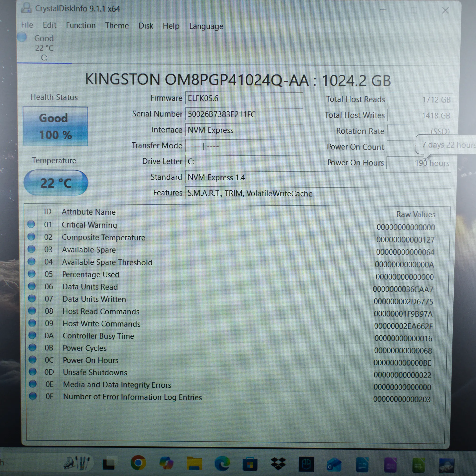Select the C: drive tab
The height and width of the screenshot is (476, 476).
pyautogui.click(x=44, y=48)
